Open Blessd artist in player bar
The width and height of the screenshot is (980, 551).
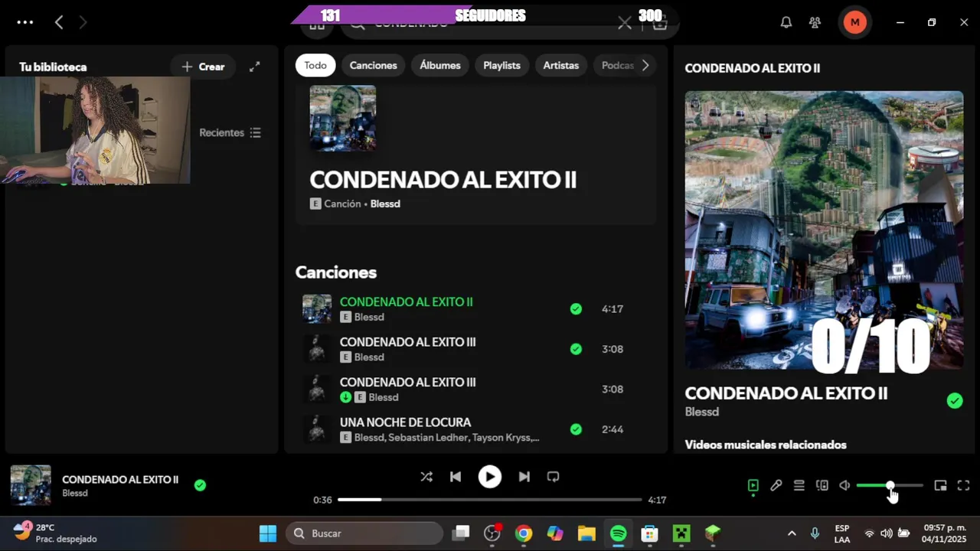tap(75, 494)
